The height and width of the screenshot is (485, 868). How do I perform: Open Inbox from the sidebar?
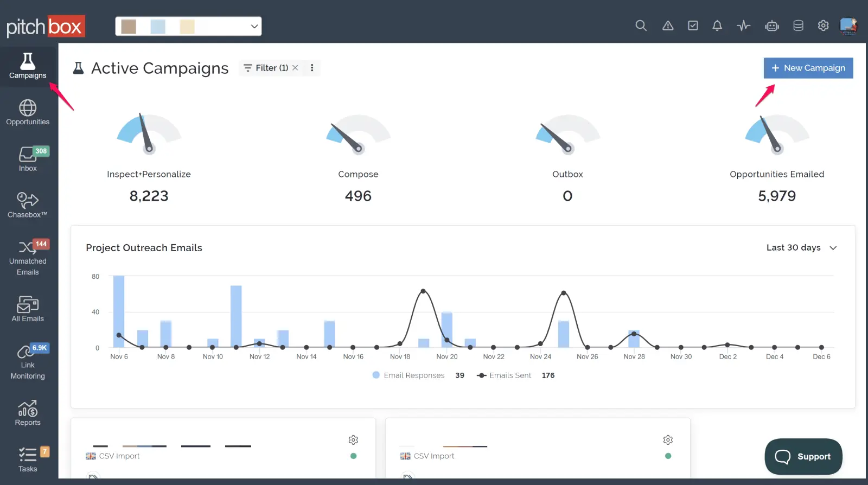[28, 159]
